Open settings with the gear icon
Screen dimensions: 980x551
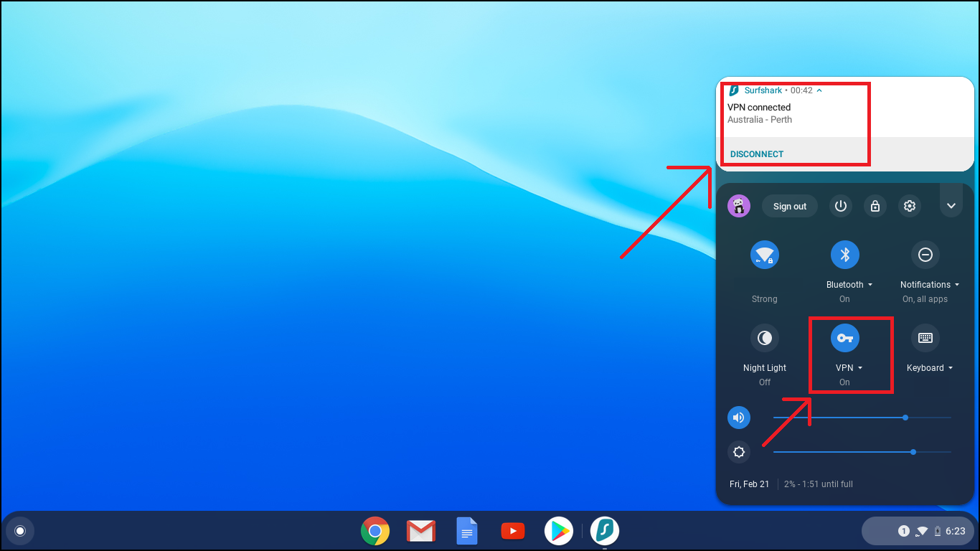point(910,206)
